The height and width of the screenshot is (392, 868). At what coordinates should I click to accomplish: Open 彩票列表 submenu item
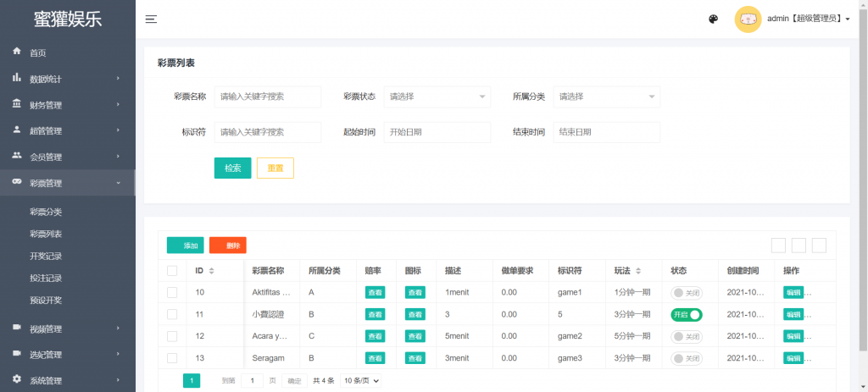point(46,234)
